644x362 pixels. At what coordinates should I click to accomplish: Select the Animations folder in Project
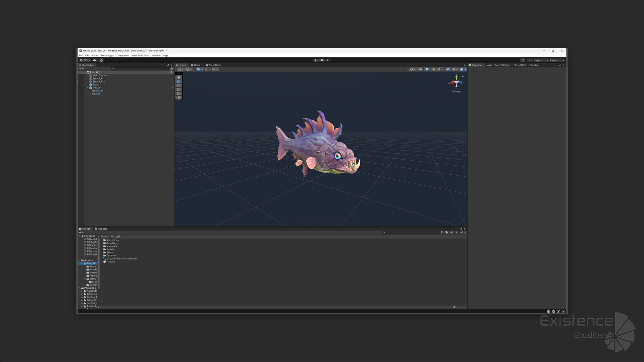(111, 240)
